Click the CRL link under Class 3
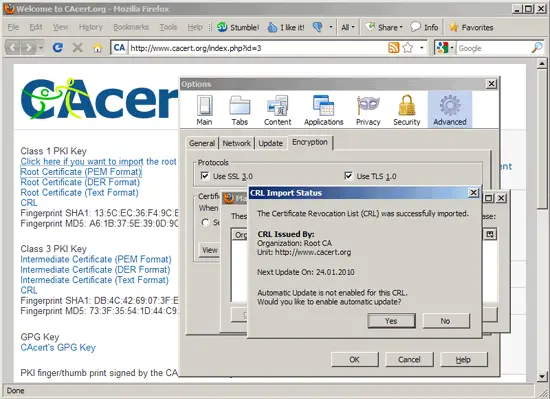 (x=29, y=290)
